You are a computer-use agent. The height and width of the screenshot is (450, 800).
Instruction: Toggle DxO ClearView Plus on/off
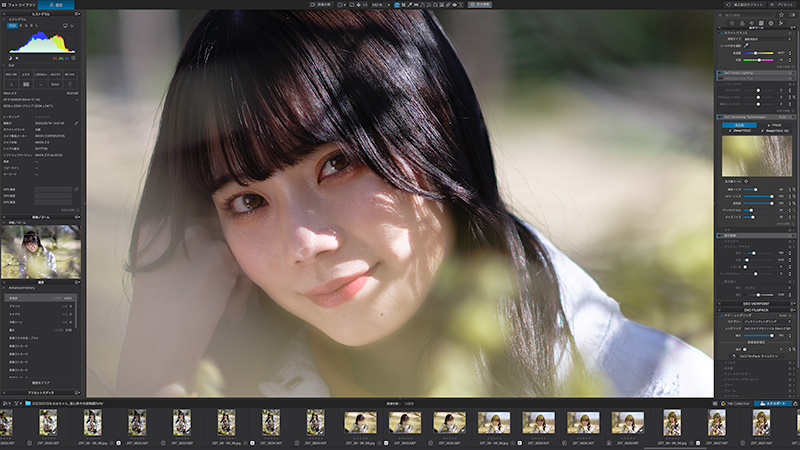721,79
